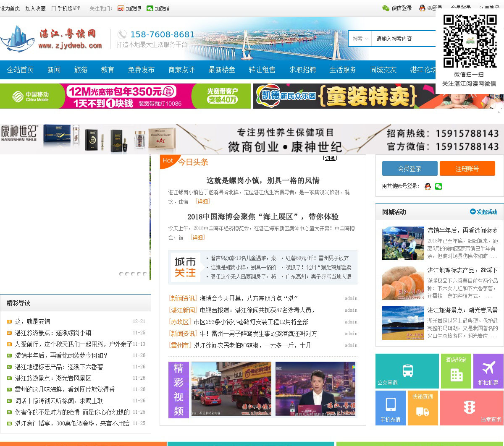Go to 最新楼盘 in the navigation bar
This screenshot has height=446, width=504.
tap(222, 70)
